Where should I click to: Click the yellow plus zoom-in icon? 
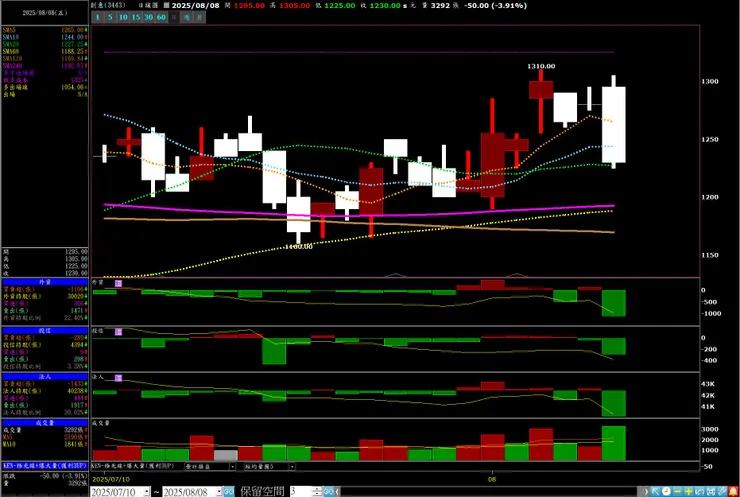coord(689,491)
